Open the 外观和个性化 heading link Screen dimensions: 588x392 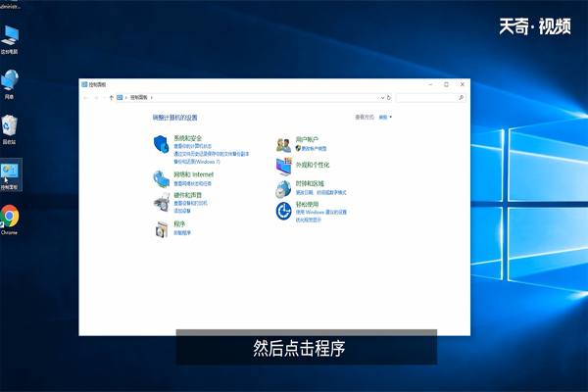pos(313,165)
